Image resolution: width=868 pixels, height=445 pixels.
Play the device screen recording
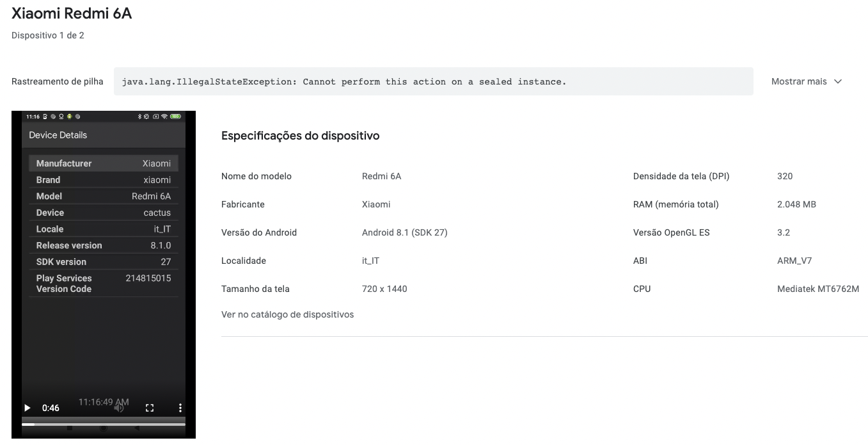[26, 408]
